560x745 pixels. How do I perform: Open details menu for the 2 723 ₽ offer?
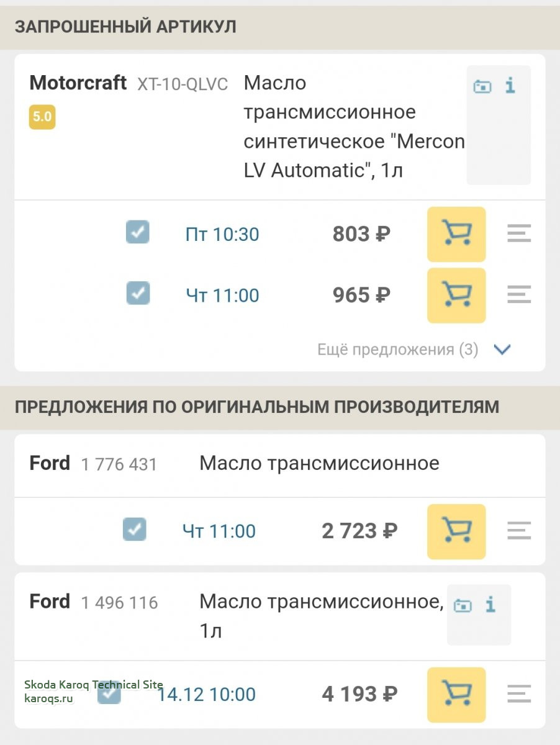click(x=519, y=531)
